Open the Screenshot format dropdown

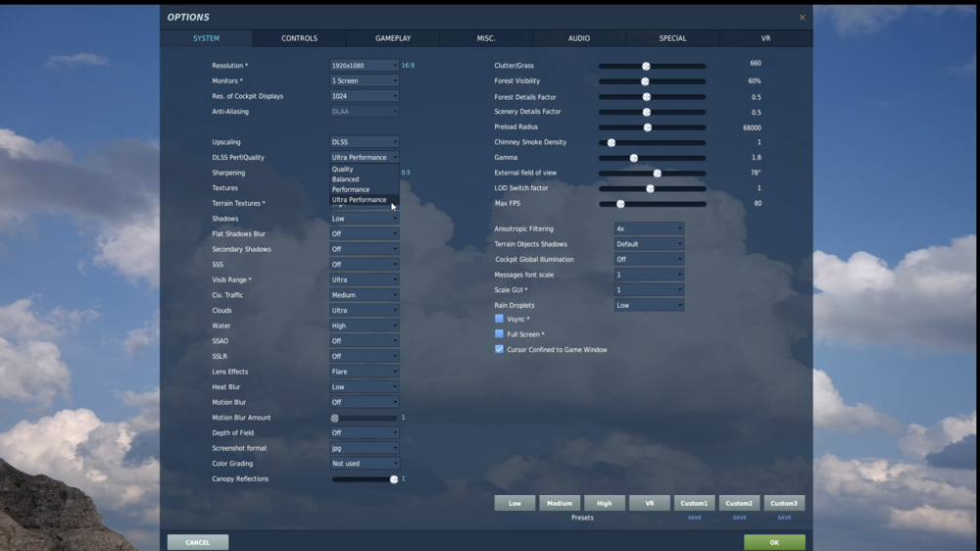365,448
